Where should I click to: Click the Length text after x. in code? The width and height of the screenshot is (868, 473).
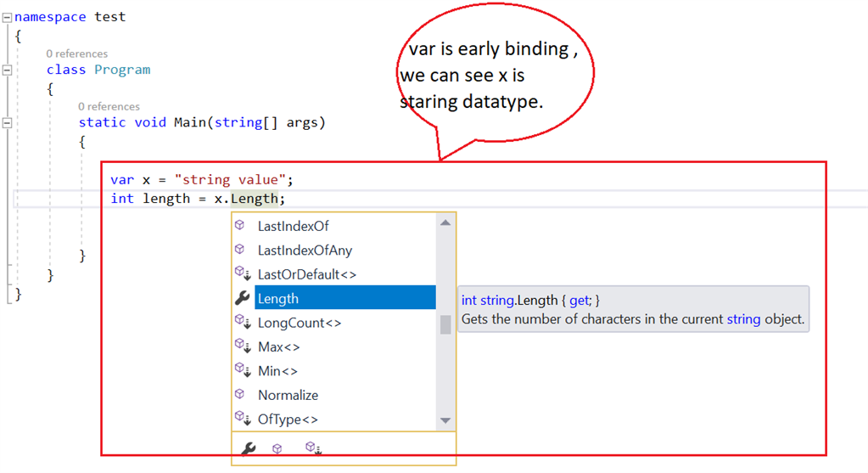pos(254,199)
